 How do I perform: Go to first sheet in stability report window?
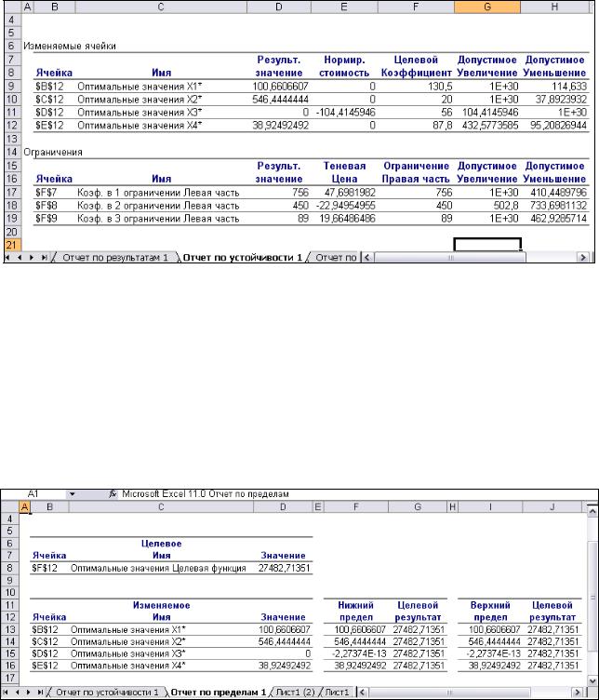pyautogui.click(x=7, y=258)
